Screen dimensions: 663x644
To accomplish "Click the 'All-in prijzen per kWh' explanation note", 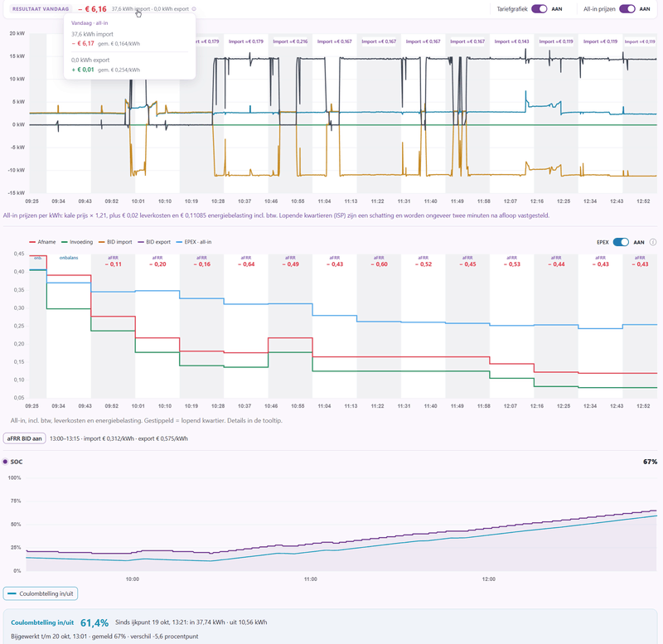I will click(x=276, y=215).
